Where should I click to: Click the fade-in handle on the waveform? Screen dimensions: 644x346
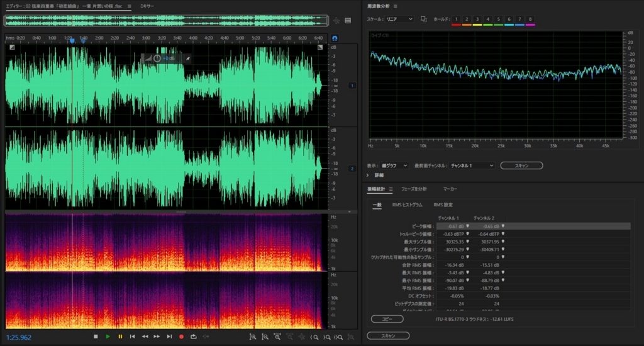pyautogui.click(x=12, y=47)
